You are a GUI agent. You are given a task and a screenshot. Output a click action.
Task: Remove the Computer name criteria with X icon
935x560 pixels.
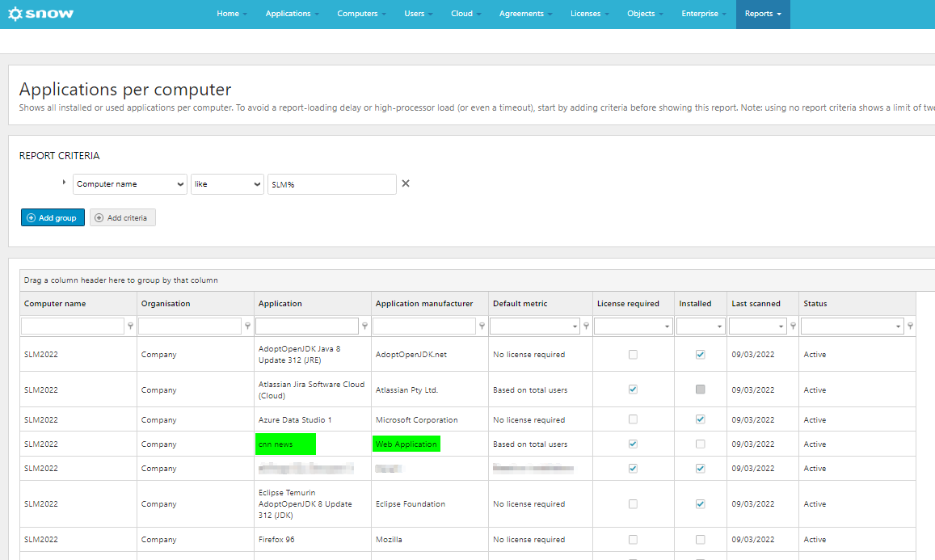[406, 183]
